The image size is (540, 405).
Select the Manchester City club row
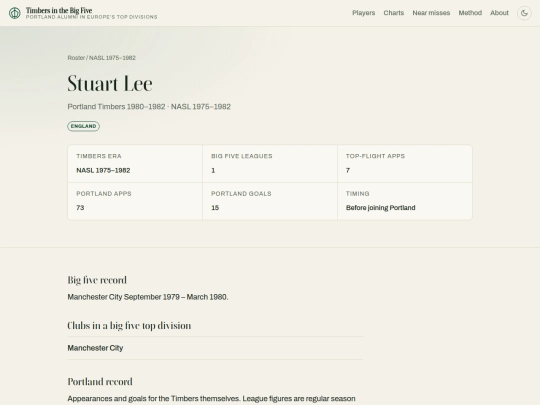point(215,348)
